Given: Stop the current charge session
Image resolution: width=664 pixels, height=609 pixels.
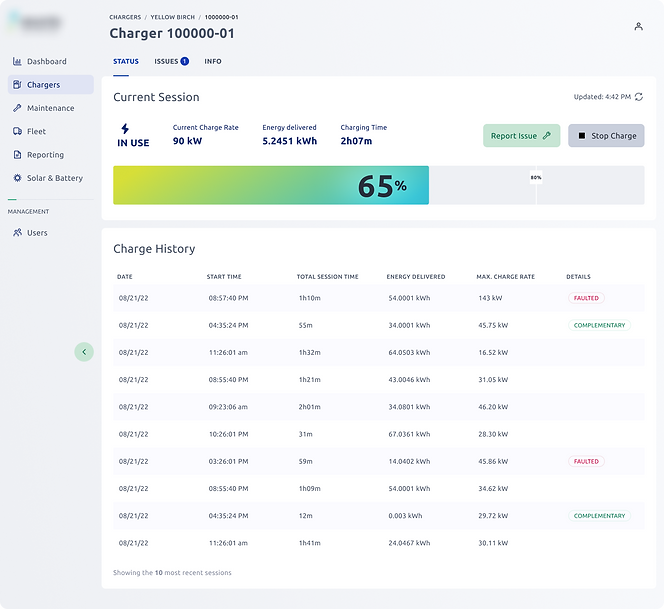Looking at the screenshot, I should (x=606, y=136).
